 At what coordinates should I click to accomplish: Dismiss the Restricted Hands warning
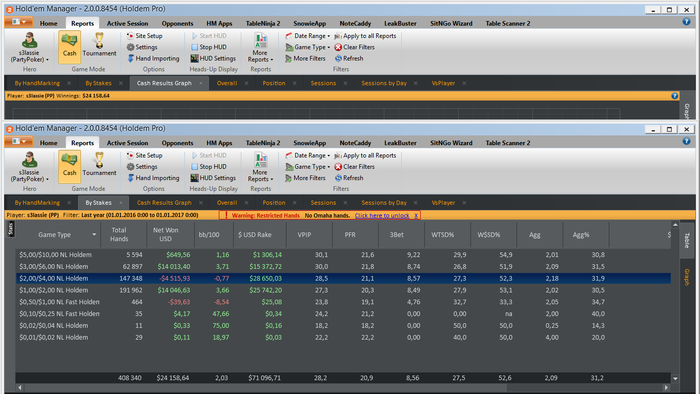point(416,216)
